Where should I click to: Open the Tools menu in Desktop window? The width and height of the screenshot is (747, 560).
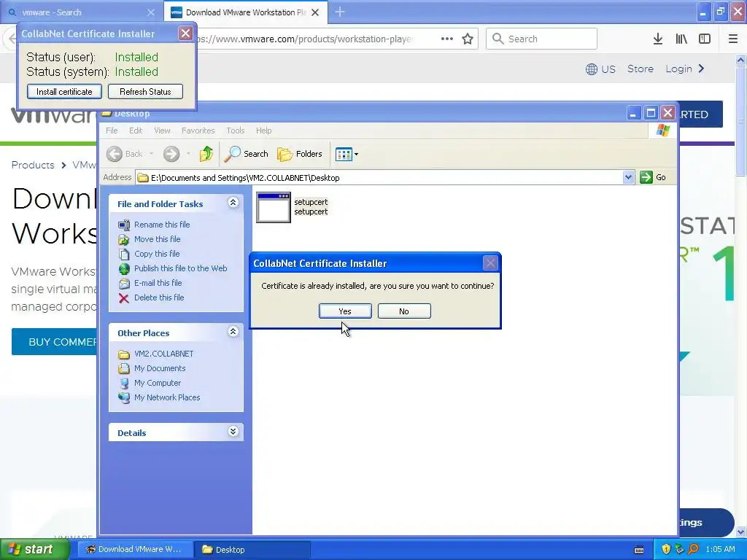click(x=236, y=131)
